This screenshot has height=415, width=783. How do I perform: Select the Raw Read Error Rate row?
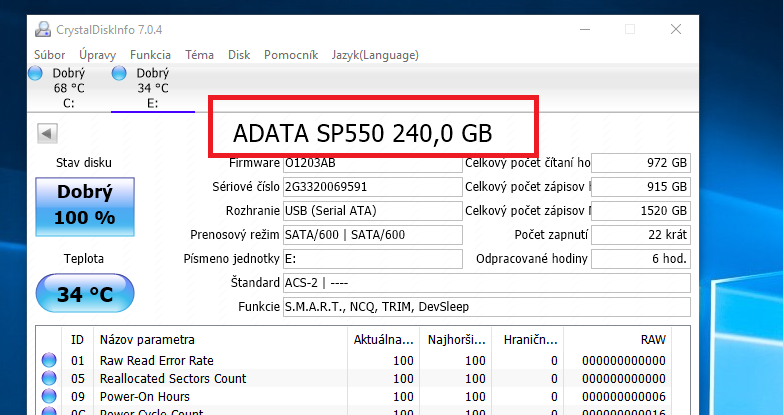(354, 361)
